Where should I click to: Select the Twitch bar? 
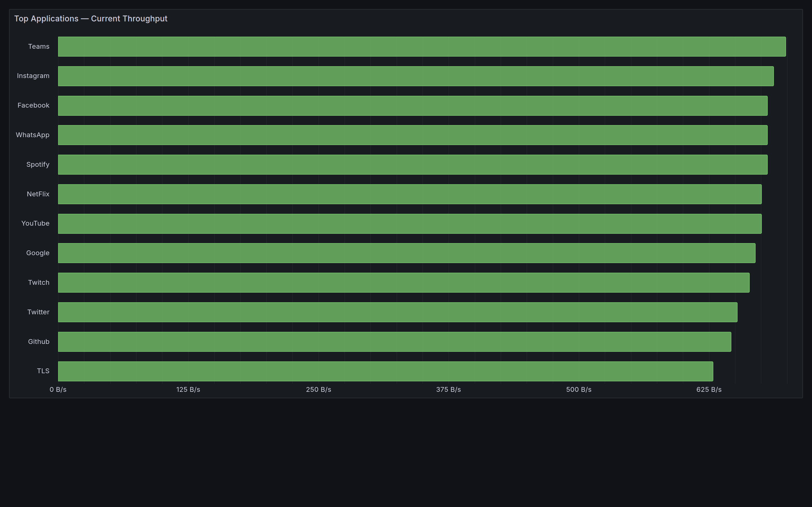coord(403,282)
